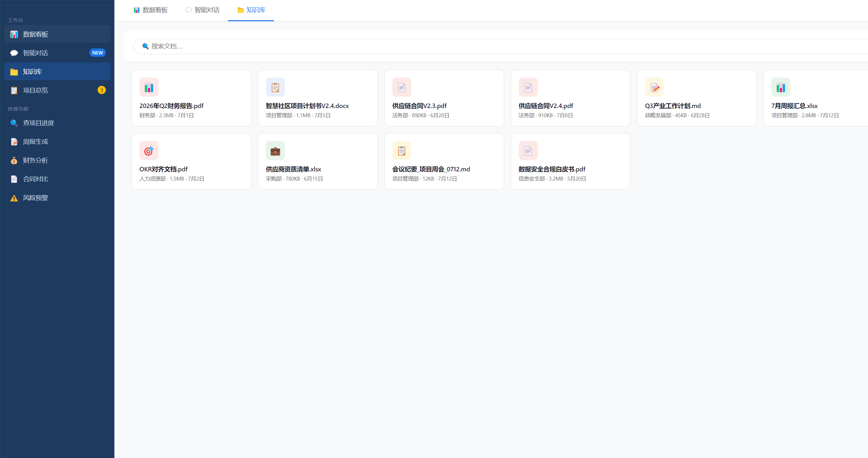
Task: Click the 财务部 · 2.3MB · 7月1日 details
Action: pyautogui.click(x=166, y=116)
